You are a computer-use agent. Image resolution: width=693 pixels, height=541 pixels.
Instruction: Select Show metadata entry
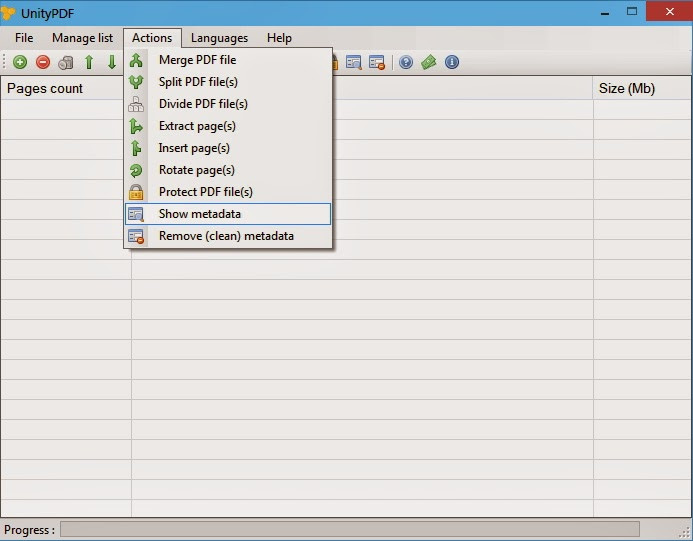pos(228,214)
